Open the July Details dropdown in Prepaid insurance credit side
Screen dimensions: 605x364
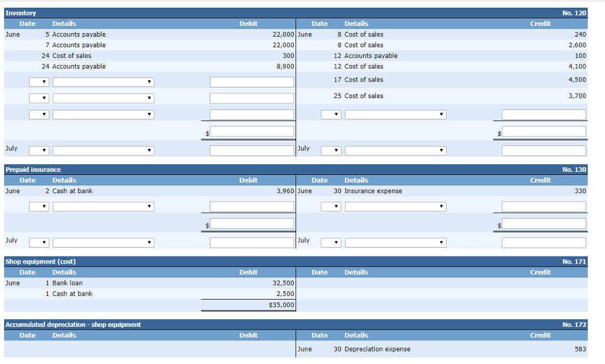point(395,242)
